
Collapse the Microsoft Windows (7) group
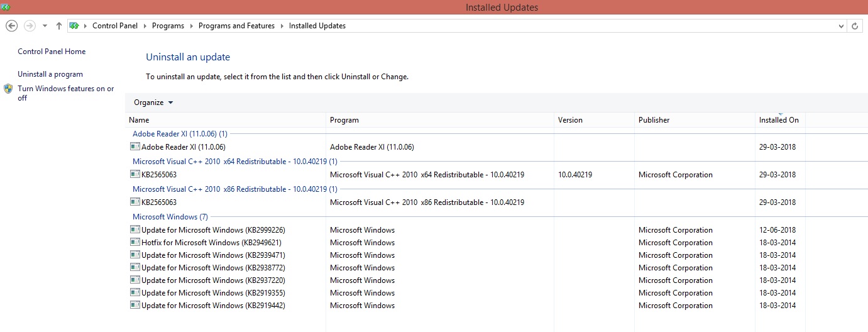[x=170, y=216]
